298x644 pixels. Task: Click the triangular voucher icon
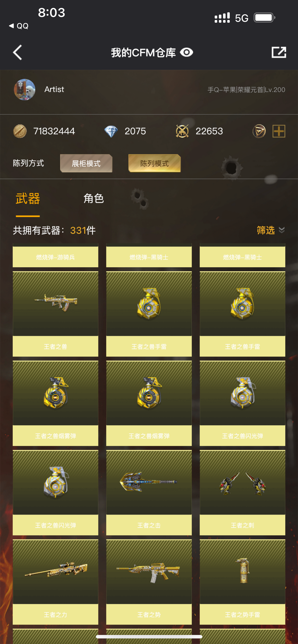click(x=259, y=131)
